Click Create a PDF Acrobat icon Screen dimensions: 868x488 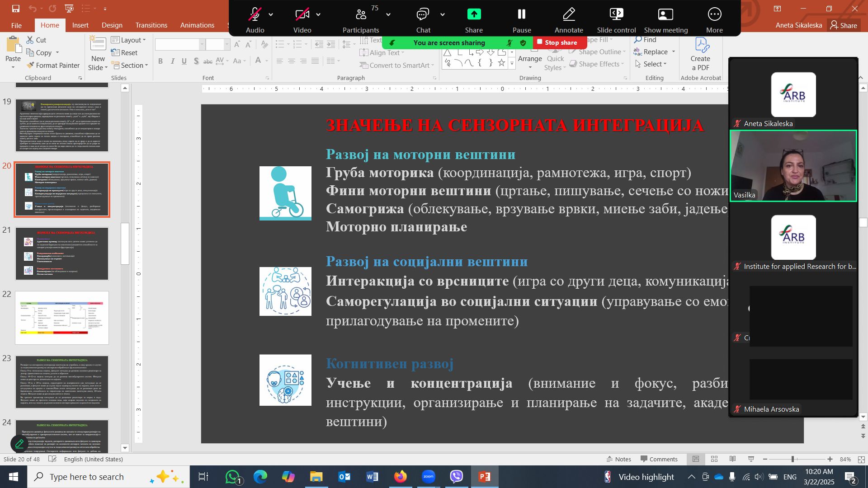(x=701, y=45)
